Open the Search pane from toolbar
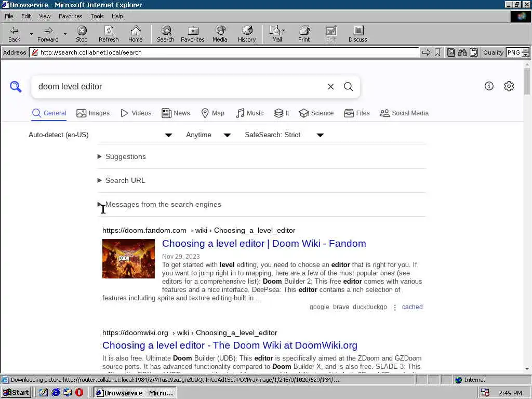This screenshot has width=532, height=399. pyautogui.click(x=166, y=34)
